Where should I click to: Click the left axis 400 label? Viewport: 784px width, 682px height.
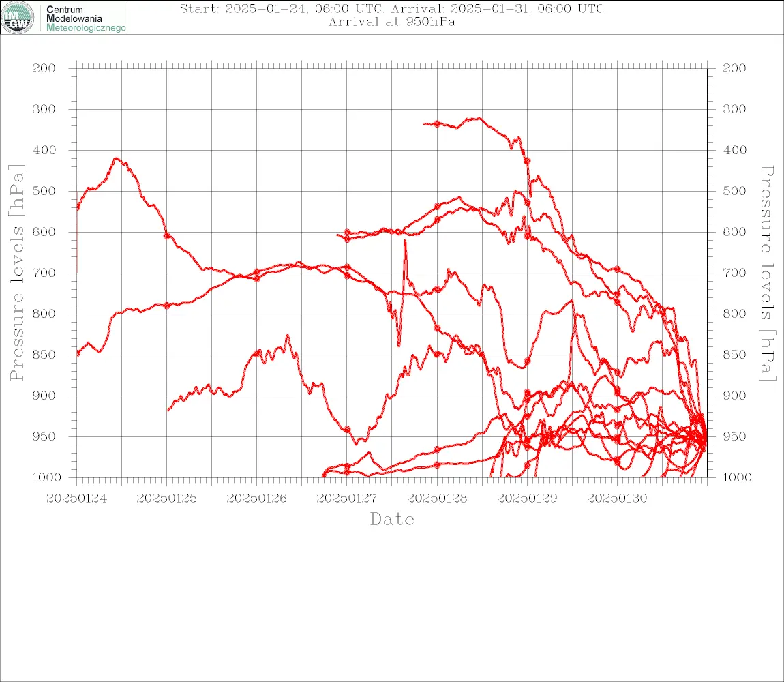pos(44,150)
